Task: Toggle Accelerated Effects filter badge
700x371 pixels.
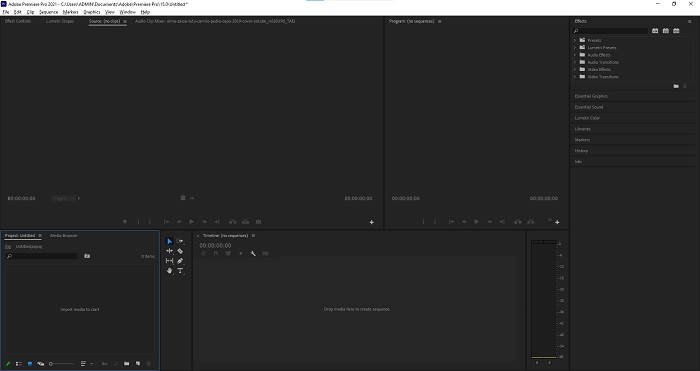Action: [x=655, y=31]
